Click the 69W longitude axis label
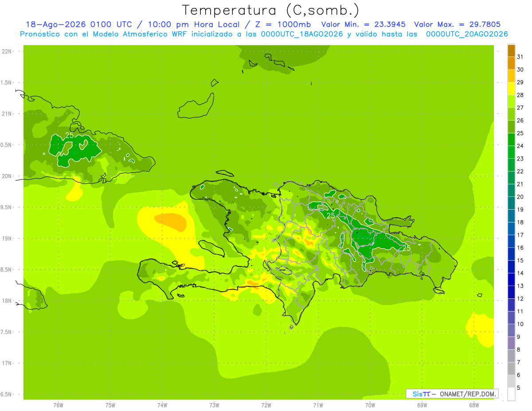 click(x=422, y=405)
